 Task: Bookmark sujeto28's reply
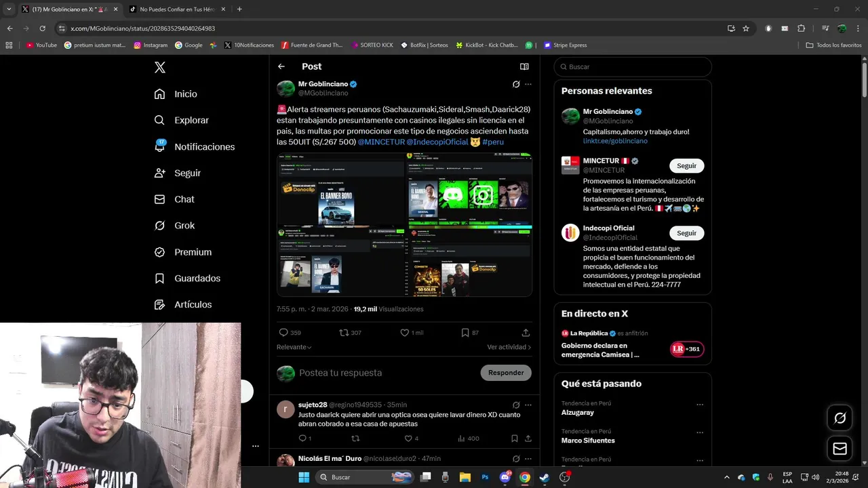click(x=514, y=439)
